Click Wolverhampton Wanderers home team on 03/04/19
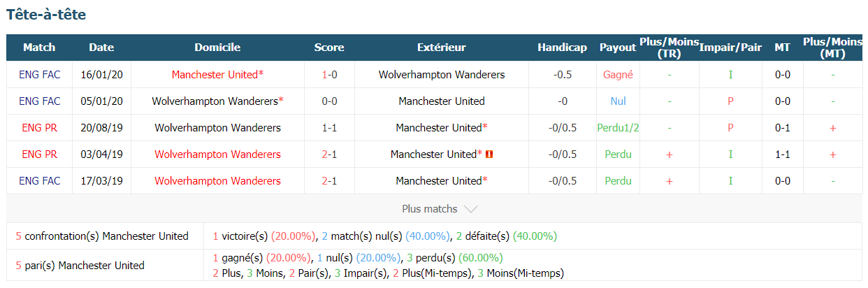The height and width of the screenshot is (288, 868). click(217, 154)
